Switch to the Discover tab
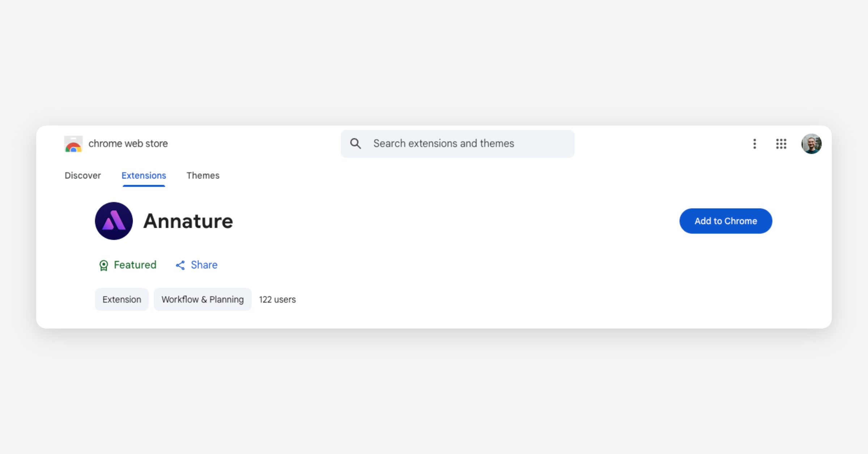This screenshot has width=868, height=454. [x=82, y=176]
